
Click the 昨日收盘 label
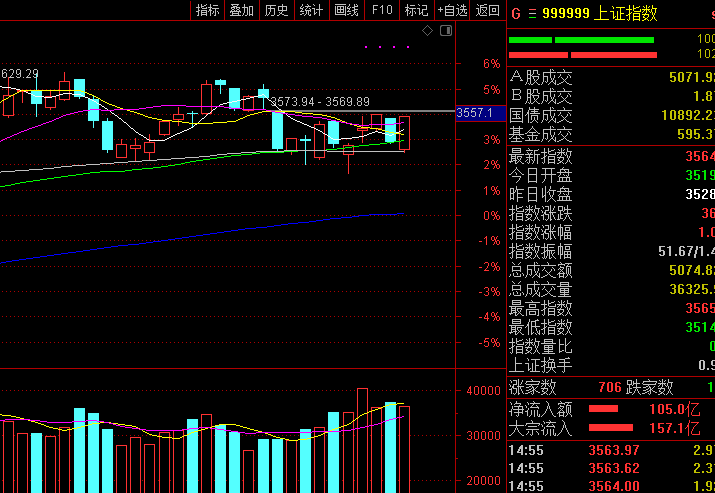click(540, 195)
